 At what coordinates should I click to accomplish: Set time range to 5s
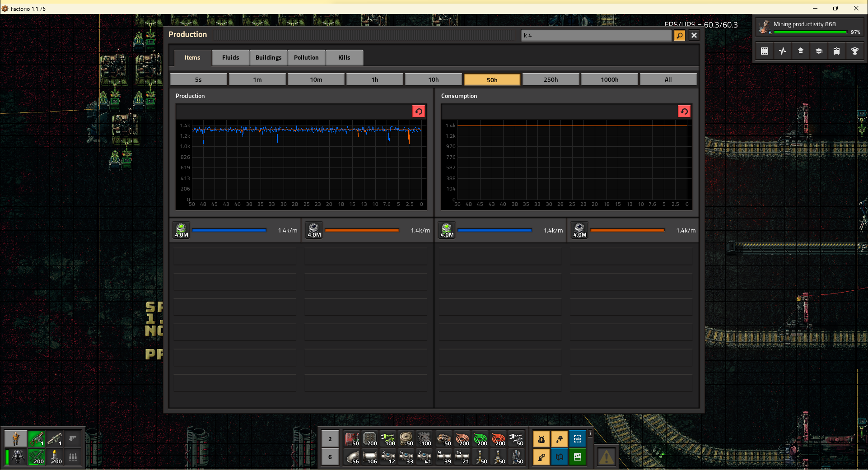pos(199,79)
